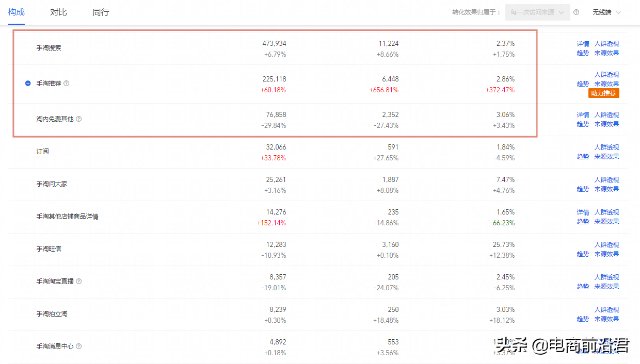
Task: Open 来源效果 for 订阅 row
Action: 606,157
